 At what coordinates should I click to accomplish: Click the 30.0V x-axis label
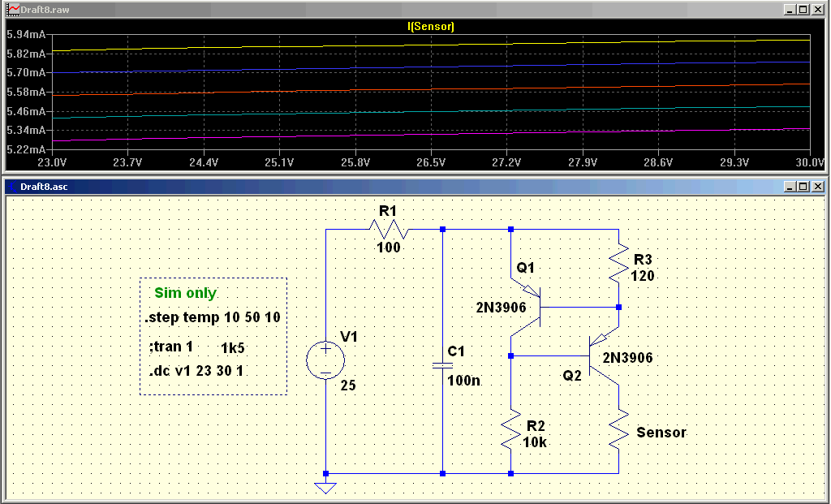click(810, 162)
